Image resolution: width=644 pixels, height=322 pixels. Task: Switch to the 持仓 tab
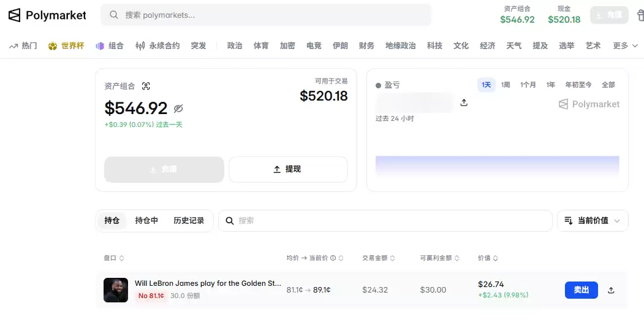pos(112,221)
